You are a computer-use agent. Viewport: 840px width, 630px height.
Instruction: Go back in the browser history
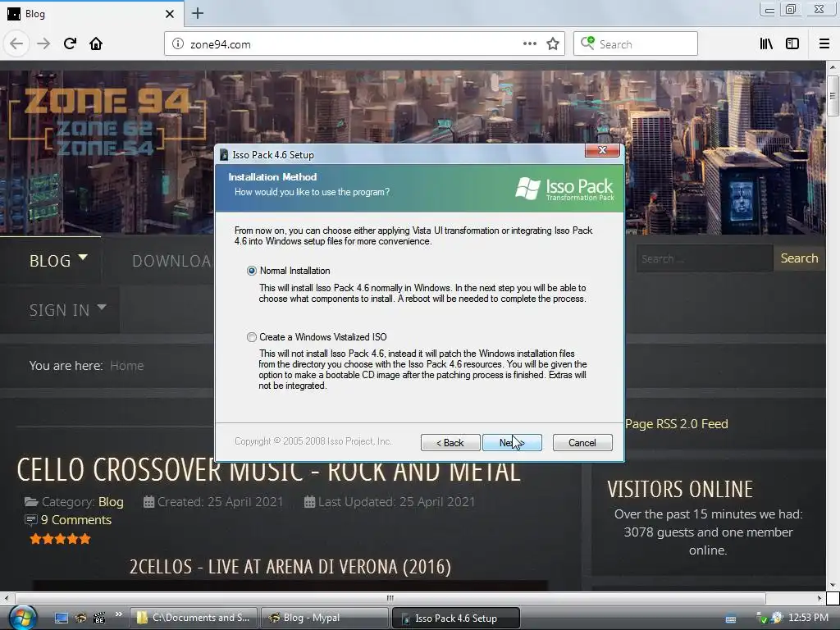(x=16, y=44)
